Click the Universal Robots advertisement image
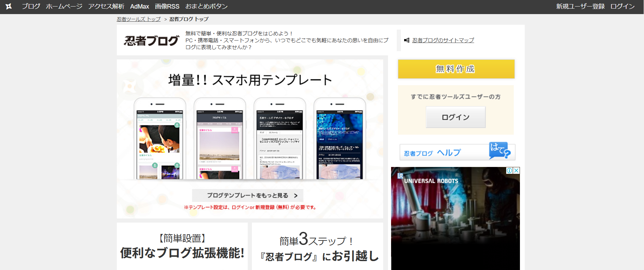Image resolution: width=644 pixels, height=270 pixels. [455, 218]
